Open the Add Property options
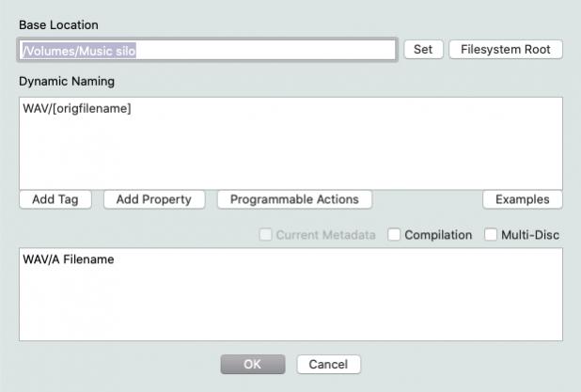Viewport: 581px width, 392px height. (154, 199)
